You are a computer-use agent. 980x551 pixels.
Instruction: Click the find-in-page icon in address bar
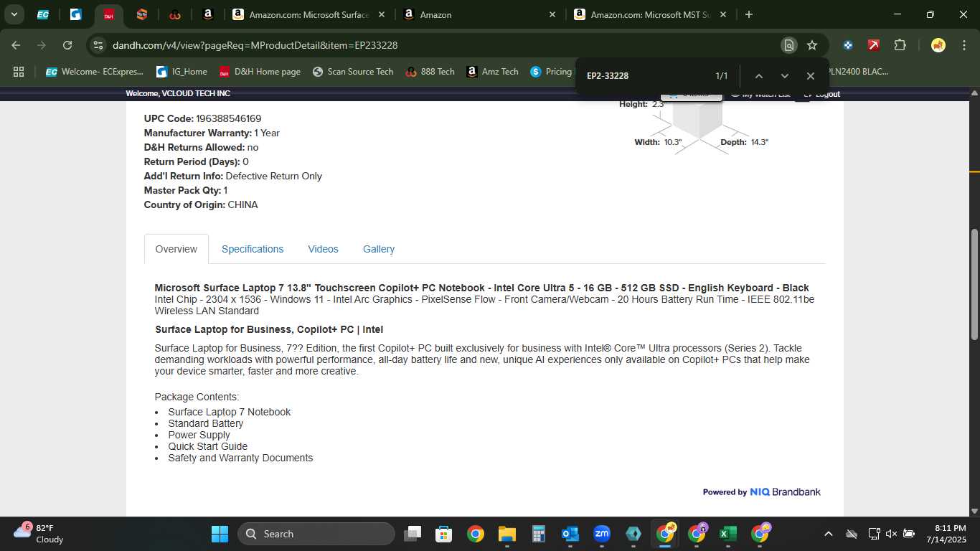click(788, 45)
